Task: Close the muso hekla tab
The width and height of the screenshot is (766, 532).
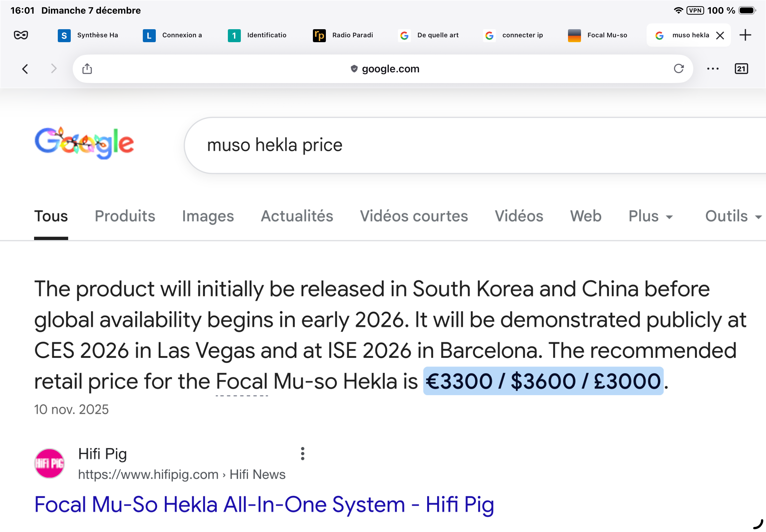Action: [720, 35]
